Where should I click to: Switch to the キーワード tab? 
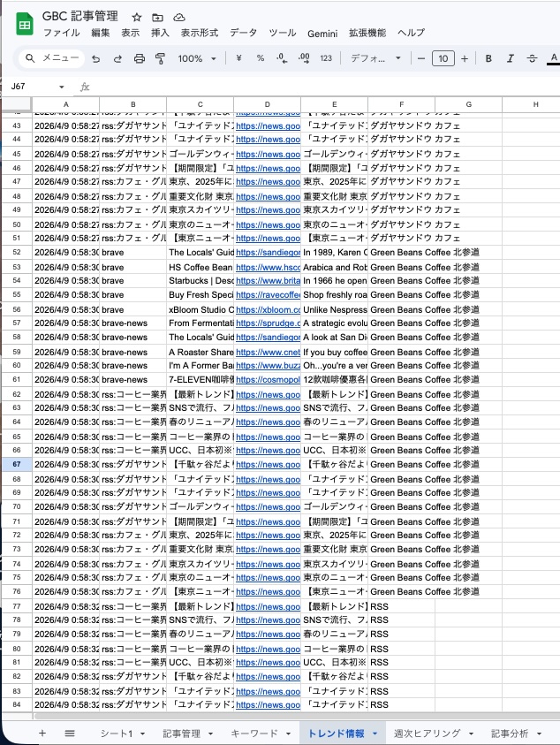(x=254, y=734)
